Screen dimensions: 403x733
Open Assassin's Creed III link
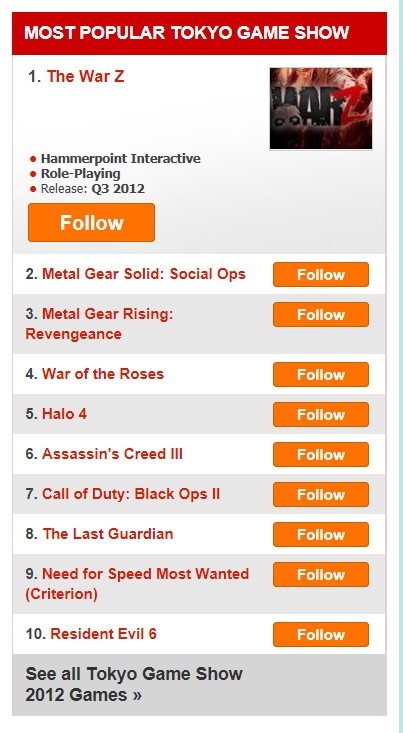(112, 454)
